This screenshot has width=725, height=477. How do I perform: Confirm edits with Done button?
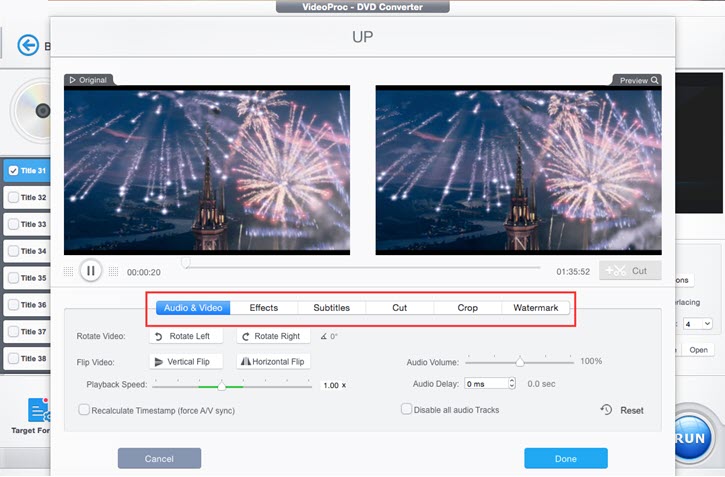tap(565, 459)
